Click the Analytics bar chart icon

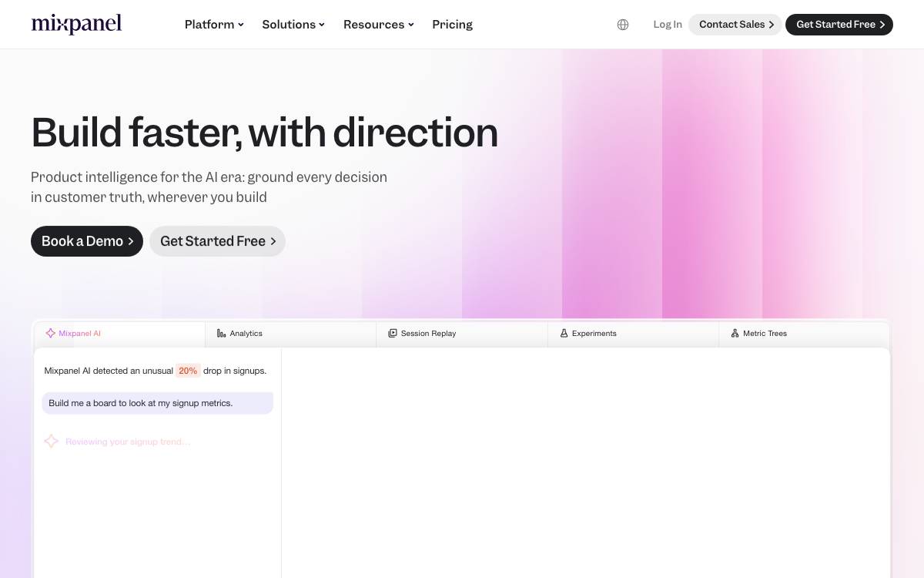pos(222,333)
